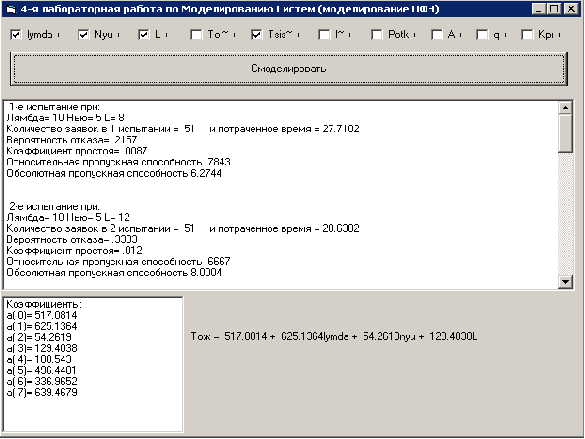Click the Смоделировать button
Screen dimensions: 585x439
point(289,69)
